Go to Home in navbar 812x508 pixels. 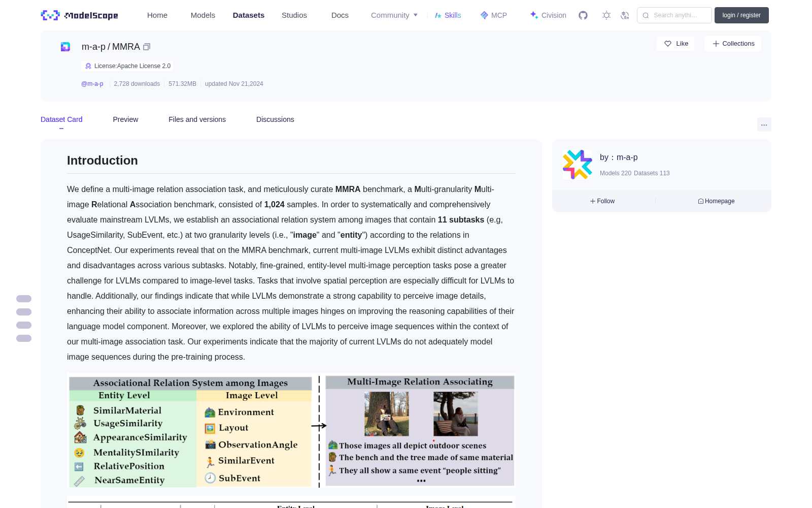click(x=157, y=15)
